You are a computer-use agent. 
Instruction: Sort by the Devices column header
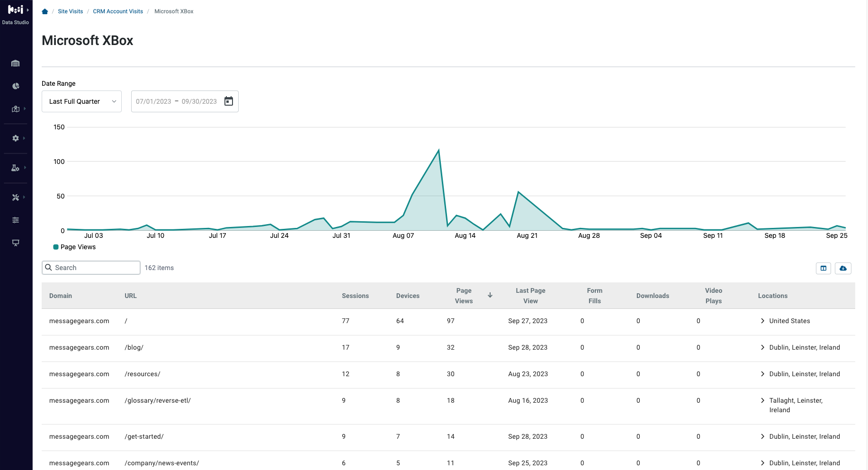(x=408, y=296)
